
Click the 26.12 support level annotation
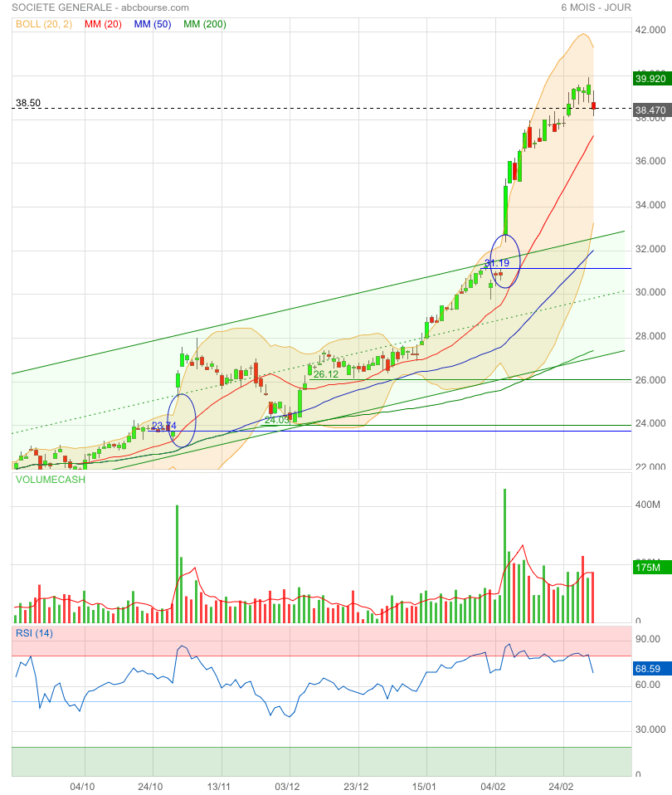pos(326,374)
